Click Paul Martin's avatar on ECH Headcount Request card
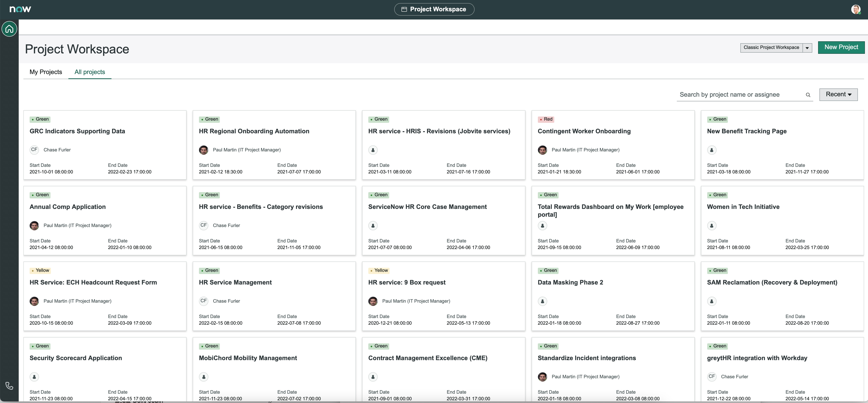The height and width of the screenshot is (403, 868). (x=34, y=301)
